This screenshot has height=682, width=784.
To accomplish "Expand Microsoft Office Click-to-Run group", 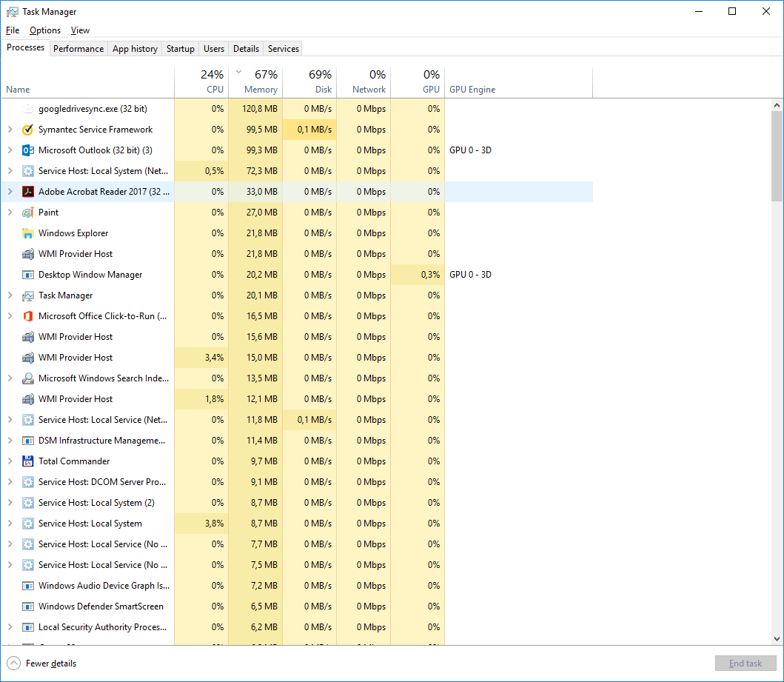I will click(10, 316).
